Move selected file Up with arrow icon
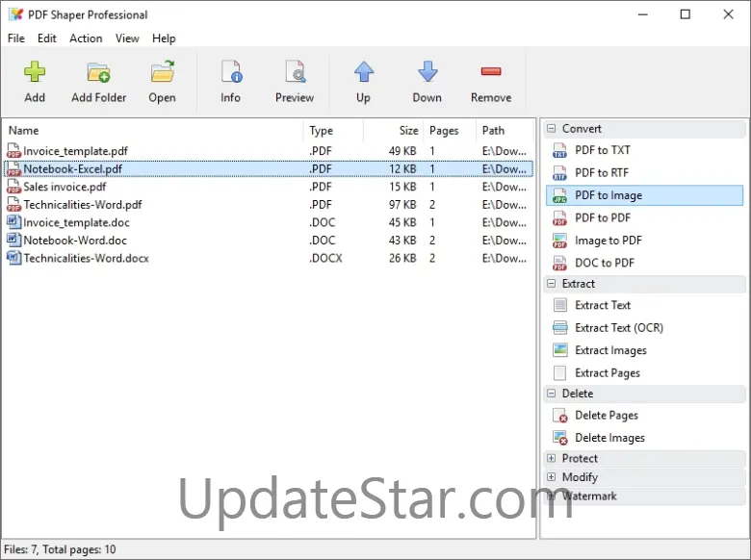 pos(364,72)
